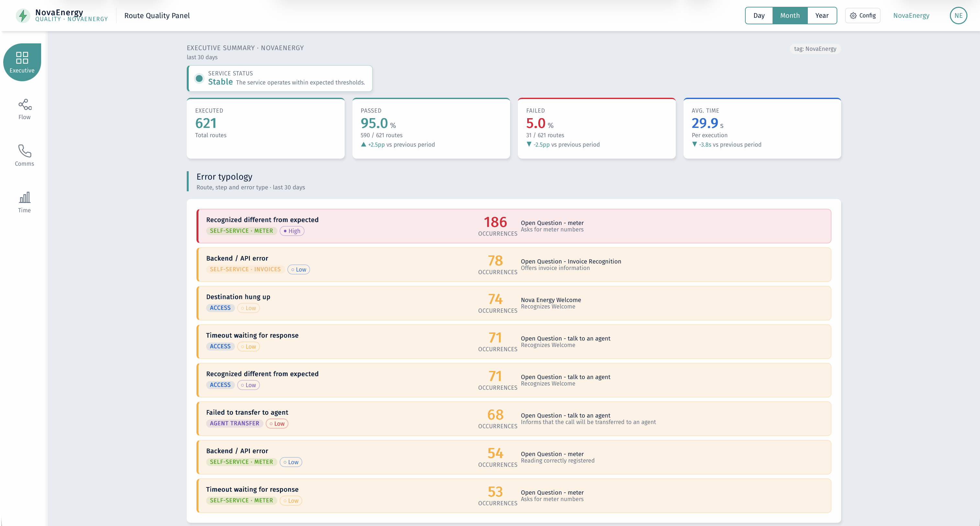The height and width of the screenshot is (526, 980).
Task: Select the Destination hung up row
Action: (x=514, y=303)
